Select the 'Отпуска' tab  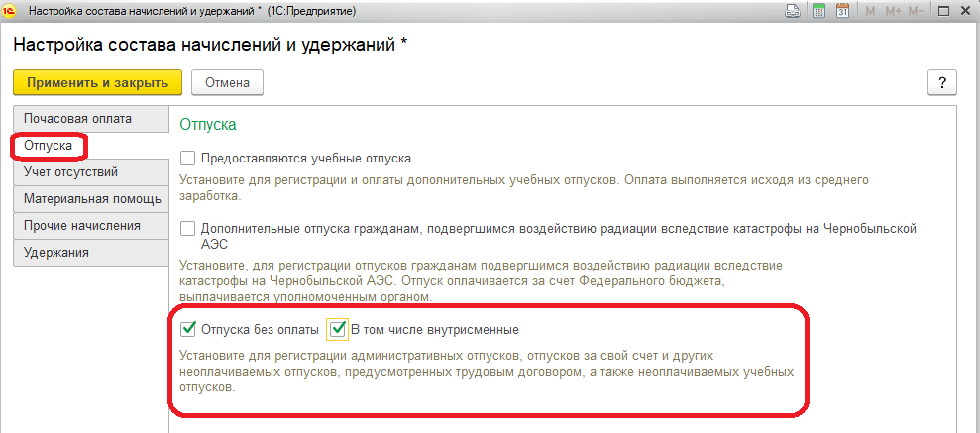[50, 146]
